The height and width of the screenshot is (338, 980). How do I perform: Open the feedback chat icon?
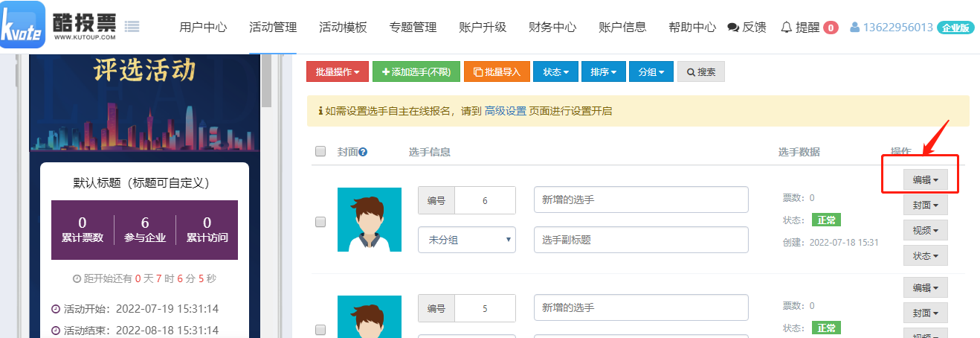pyautogui.click(x=733, y=28)
